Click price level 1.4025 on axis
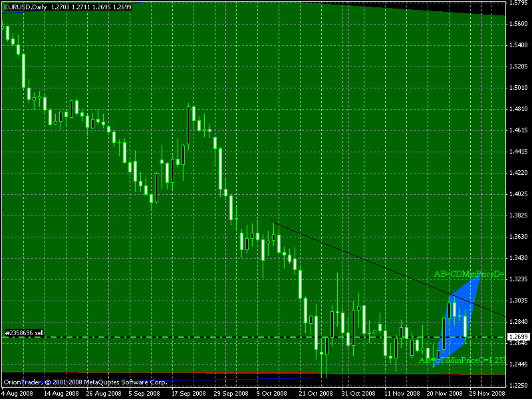 (519, 194)
